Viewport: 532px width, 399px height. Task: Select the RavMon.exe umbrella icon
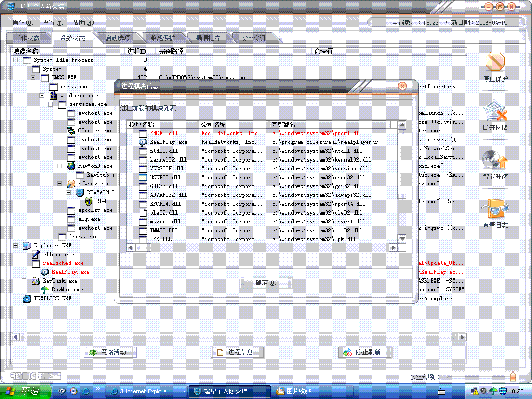coord(45,289)
